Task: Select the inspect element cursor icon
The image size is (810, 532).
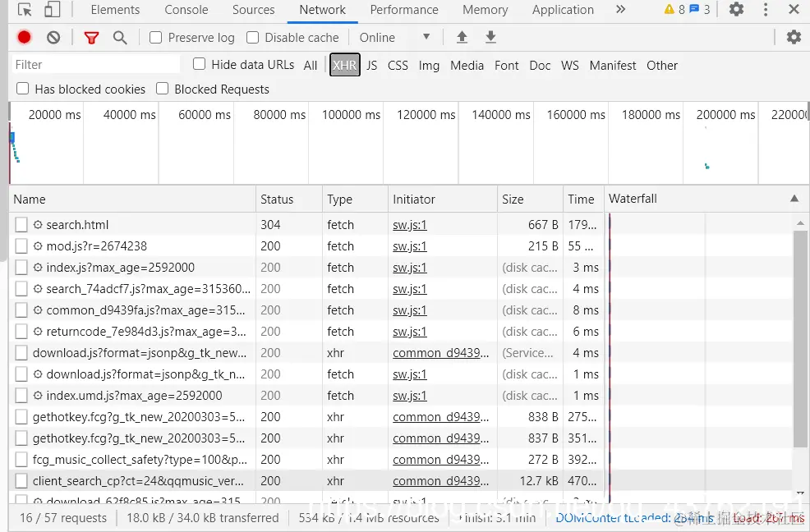Action: (25, 10)
